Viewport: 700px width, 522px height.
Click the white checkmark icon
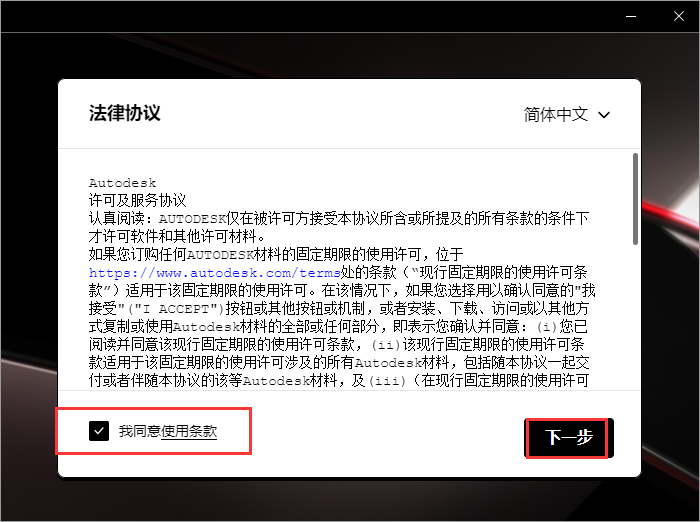[x=98, y=431]
